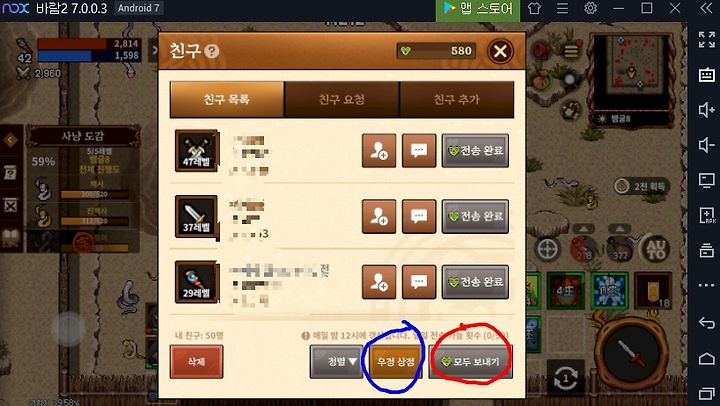
Task: Open chat with the level 37 friend
Action: pyautogui.click(x=419, y=216)
